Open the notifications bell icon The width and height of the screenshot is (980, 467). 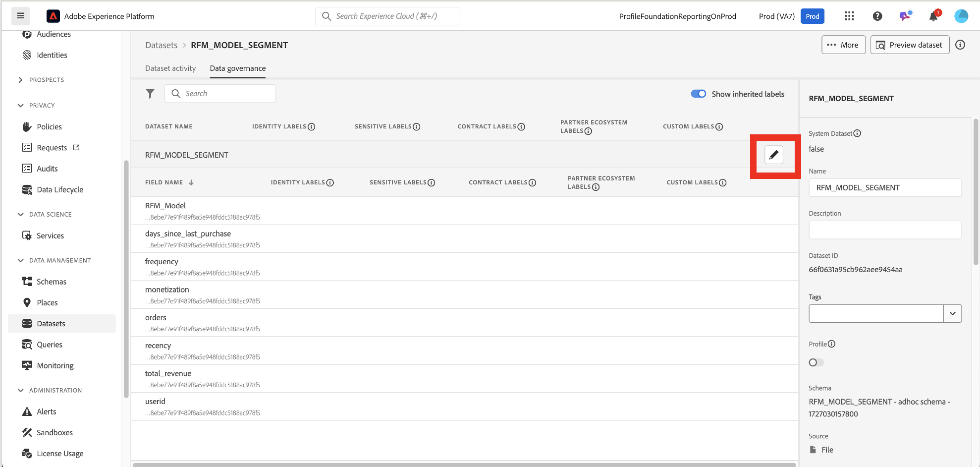tap(933, 16)
